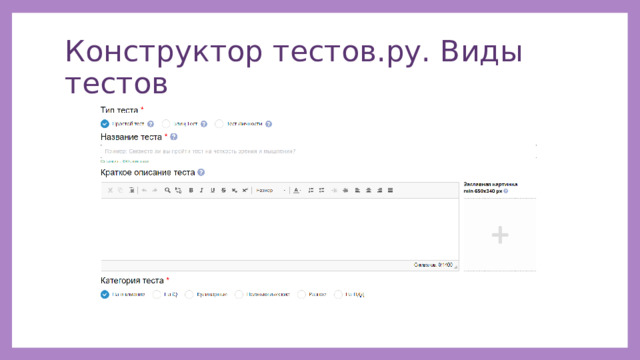Image resolution: width=640 pixels, height=360 pixels.
Task: Select the fourth category radio with longest label
Action: (x=239, y=294)
